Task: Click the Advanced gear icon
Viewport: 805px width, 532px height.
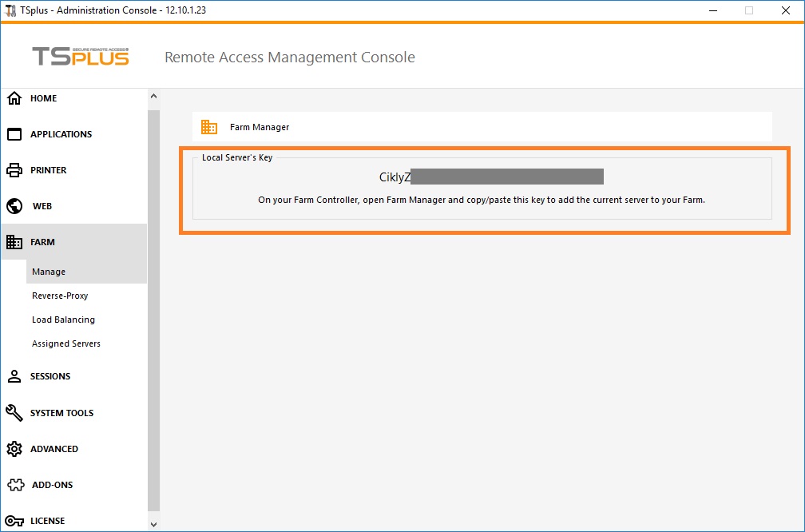Action: (14, 449)
